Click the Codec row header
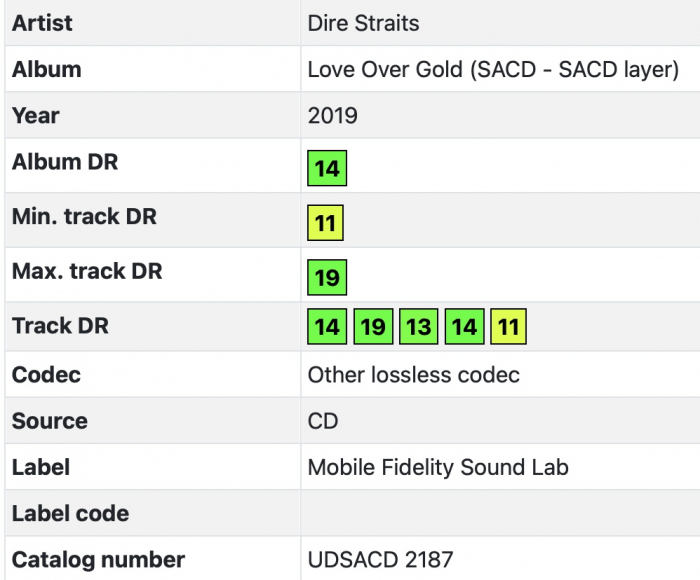Image resolution: width=700 pixels, height=580 pixels. pos(46,375)
